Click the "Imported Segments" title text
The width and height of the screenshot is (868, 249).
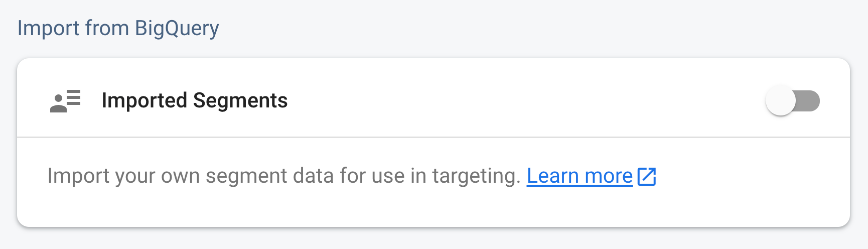(195, 100)
